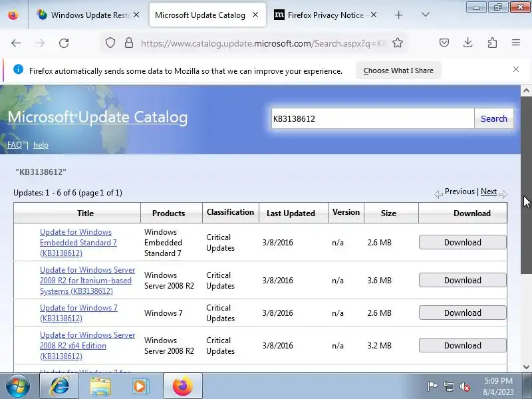Open the FAQ link

click(x=14, y=145)
